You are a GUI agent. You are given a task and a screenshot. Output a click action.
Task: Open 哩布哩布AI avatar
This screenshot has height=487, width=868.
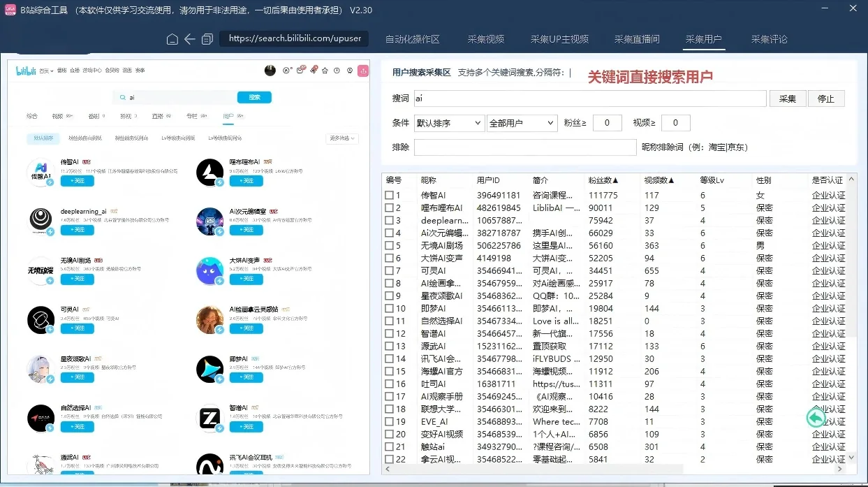(209, 173)
